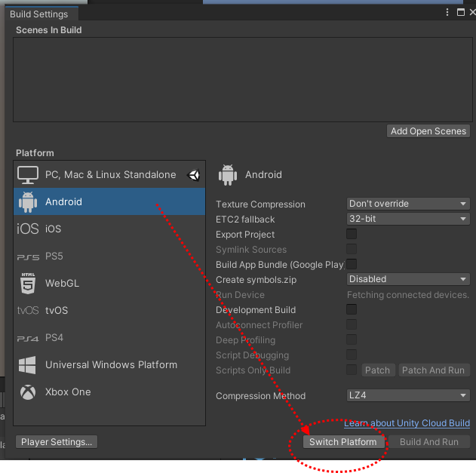Select the PS4 platform label

(54, 338)
